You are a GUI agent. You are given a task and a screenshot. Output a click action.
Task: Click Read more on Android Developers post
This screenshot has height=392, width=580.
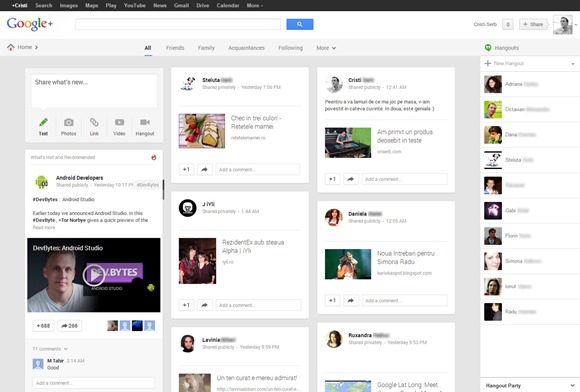tap(44, 227)
